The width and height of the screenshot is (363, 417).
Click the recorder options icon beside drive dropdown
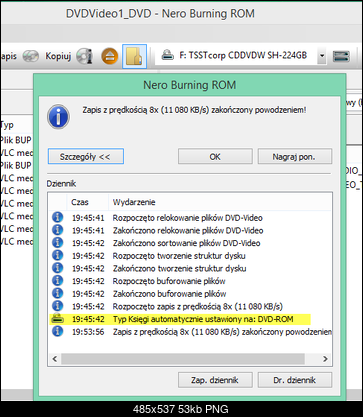pos(341,56)
